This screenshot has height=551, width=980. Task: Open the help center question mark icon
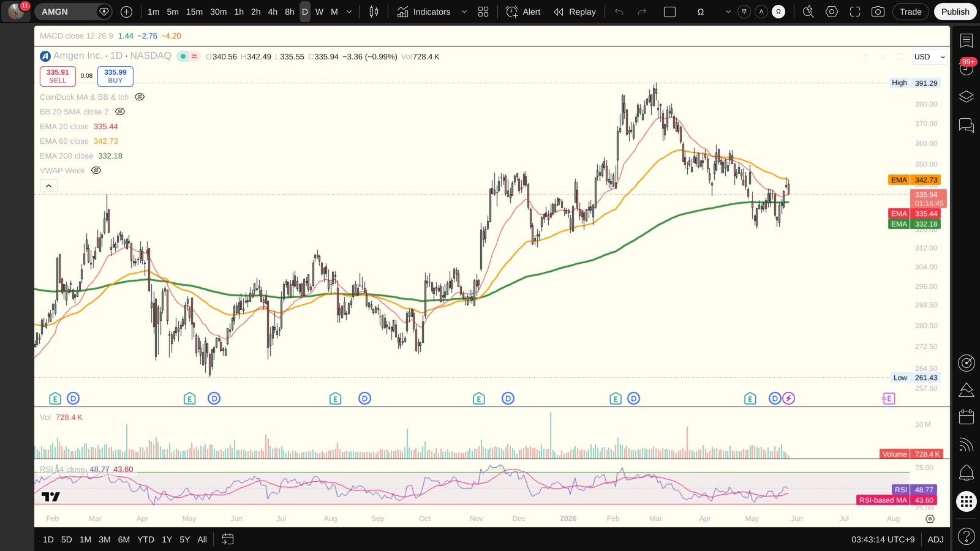tap(967, 536)
